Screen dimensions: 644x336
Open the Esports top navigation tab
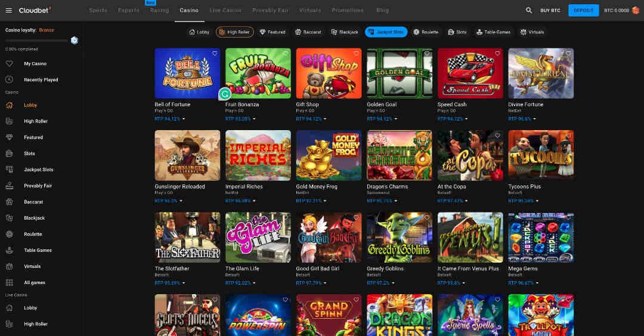point(129,10)
